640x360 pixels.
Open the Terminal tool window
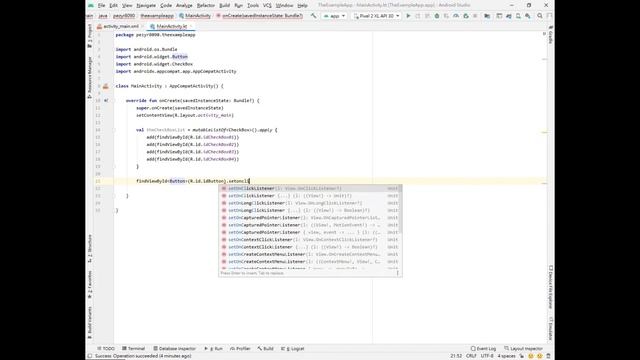click(x=133, y=349)
